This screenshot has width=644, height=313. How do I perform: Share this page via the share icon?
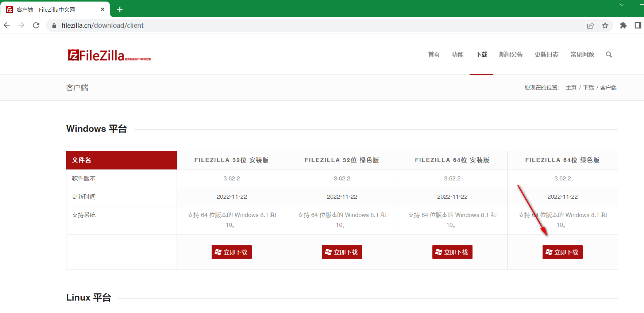point(590,25)
